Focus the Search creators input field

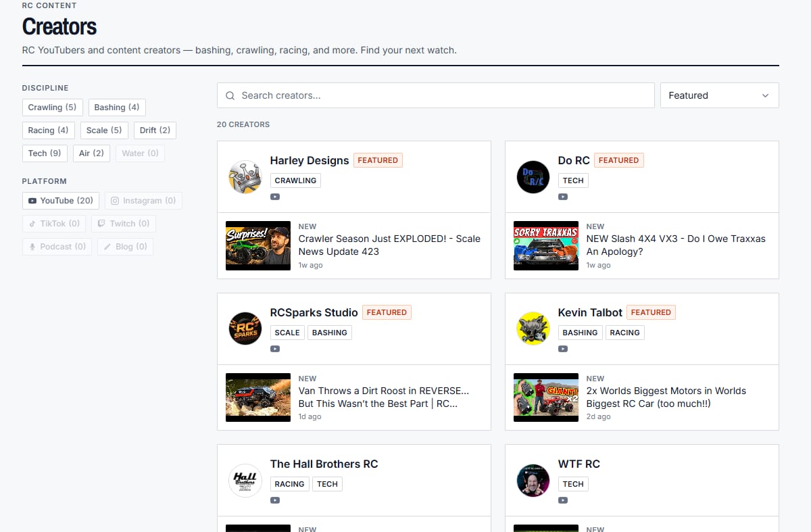click(x=436, y=95)
